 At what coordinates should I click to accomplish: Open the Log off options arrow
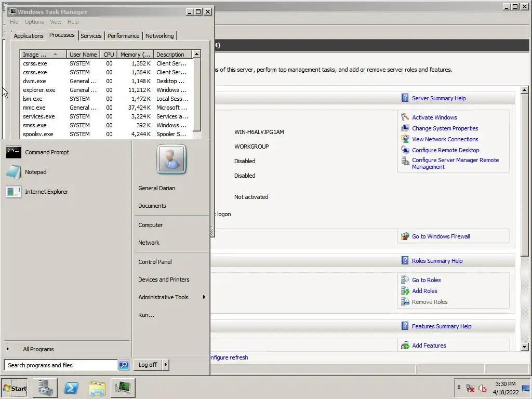coord(165,365)
